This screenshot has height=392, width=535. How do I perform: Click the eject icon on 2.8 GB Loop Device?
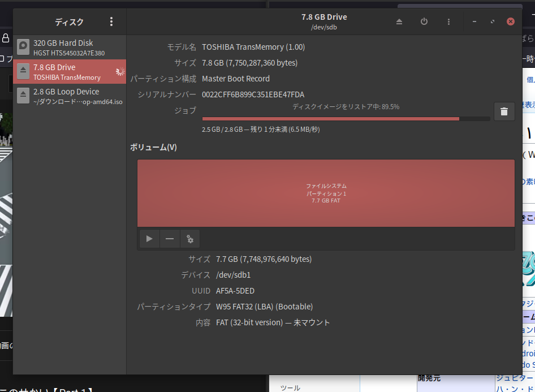[x=23, y=96]
